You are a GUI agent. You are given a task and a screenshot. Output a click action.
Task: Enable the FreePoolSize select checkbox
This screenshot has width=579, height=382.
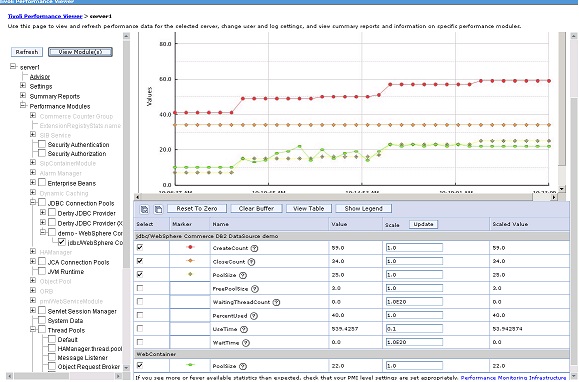[140, 288]
